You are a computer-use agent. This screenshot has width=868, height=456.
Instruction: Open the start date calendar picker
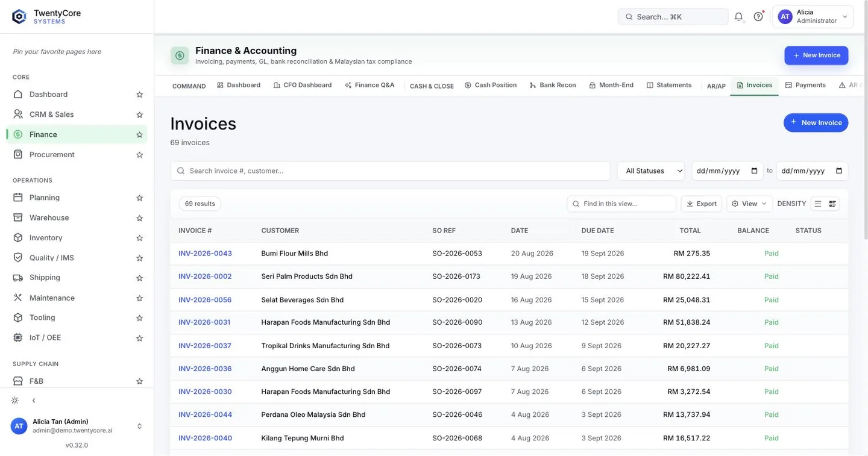click(754, 171)
